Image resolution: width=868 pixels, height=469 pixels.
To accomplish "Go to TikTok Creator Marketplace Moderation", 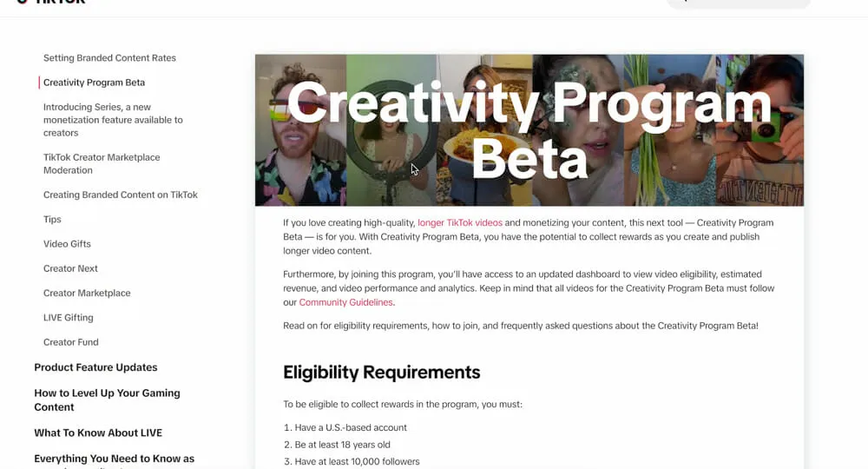I will click(102, 163).
